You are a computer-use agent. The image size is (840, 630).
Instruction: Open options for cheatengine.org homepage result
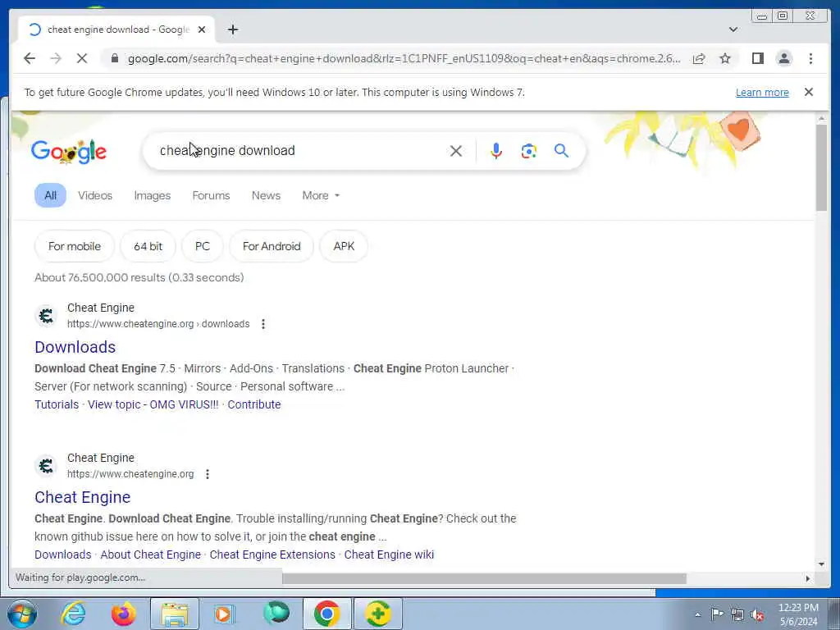pyautogui.click(x=208, y=474)
